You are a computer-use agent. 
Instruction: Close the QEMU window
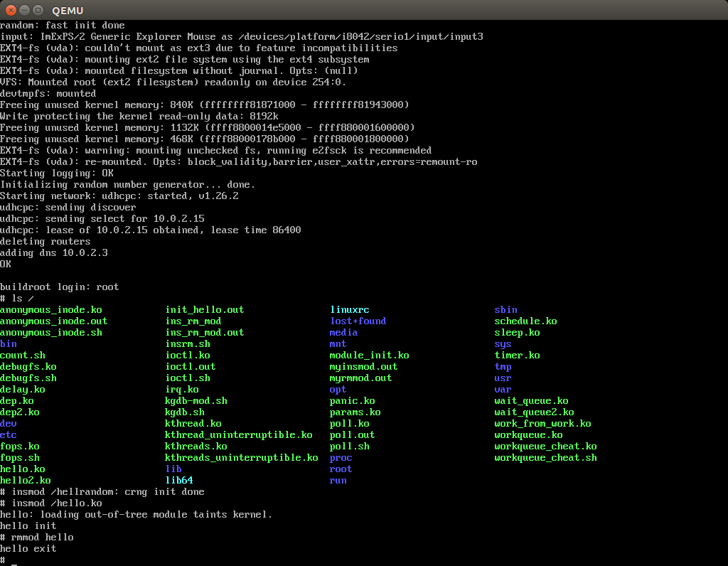click(9, 10)
